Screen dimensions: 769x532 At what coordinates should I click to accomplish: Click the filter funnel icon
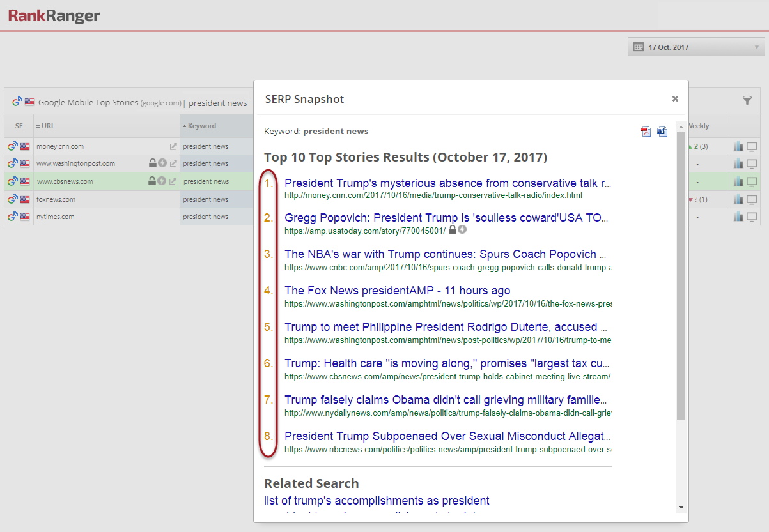[x=747, y=100]
